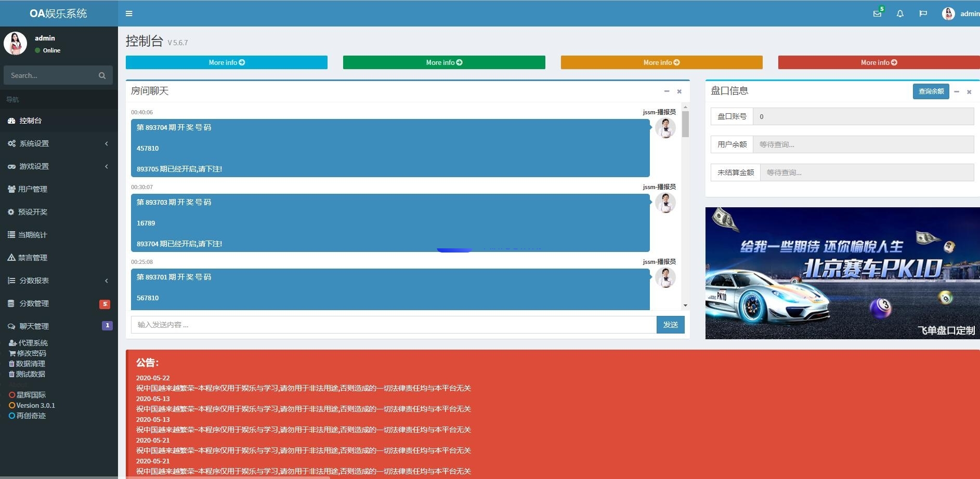Focus the chat message input field
Viewport: 980px width, 479px height.
[393, 325]
